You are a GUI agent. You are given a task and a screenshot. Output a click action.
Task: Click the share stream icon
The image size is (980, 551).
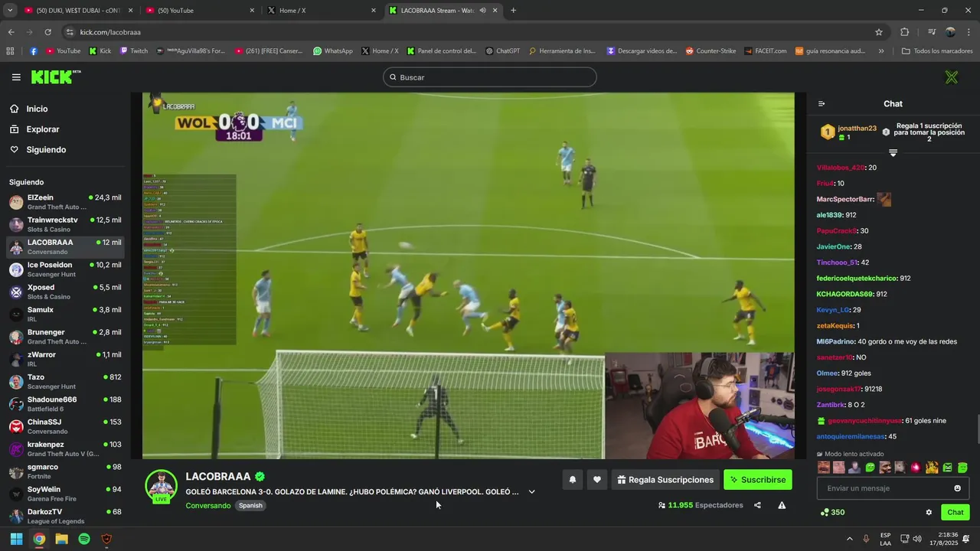coord(757,505)
